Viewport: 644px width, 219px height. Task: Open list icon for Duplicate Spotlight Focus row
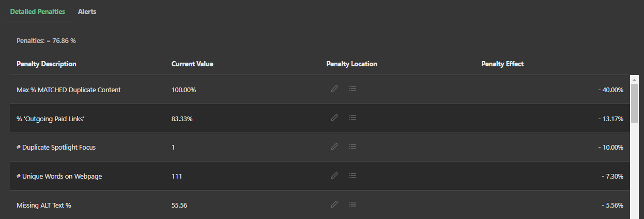click(352, 147)
